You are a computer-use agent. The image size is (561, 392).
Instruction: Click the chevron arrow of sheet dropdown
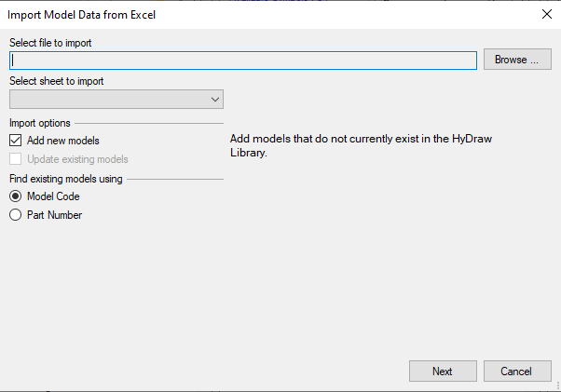point(215,100)
